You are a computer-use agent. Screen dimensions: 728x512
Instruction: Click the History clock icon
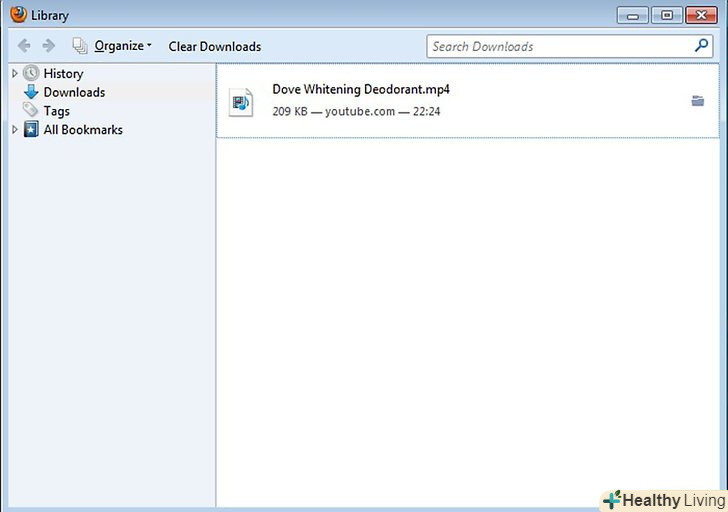pyautogui.click(x=31, y=73)
